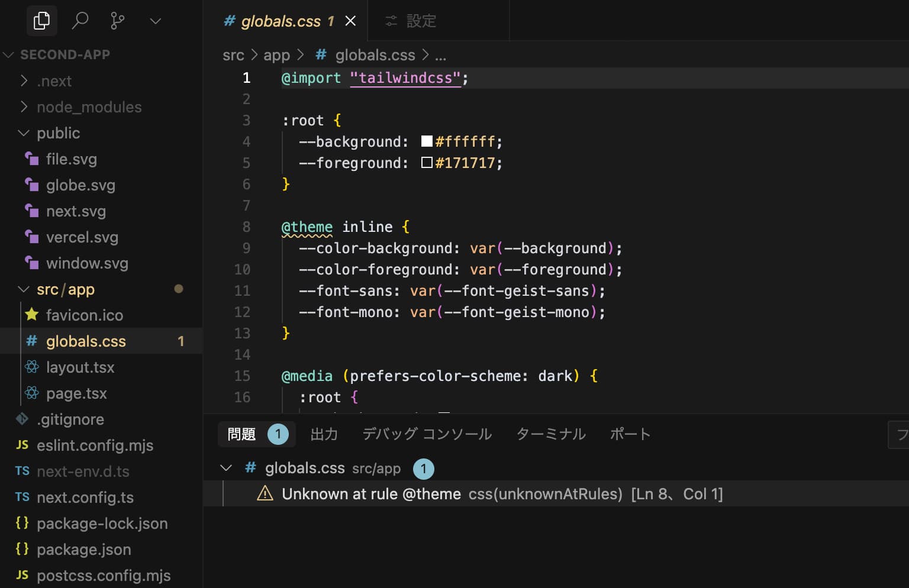This screenshot has height=588, width=909.
Task: Open the Source Control view icon
Action: coord(118,21)
